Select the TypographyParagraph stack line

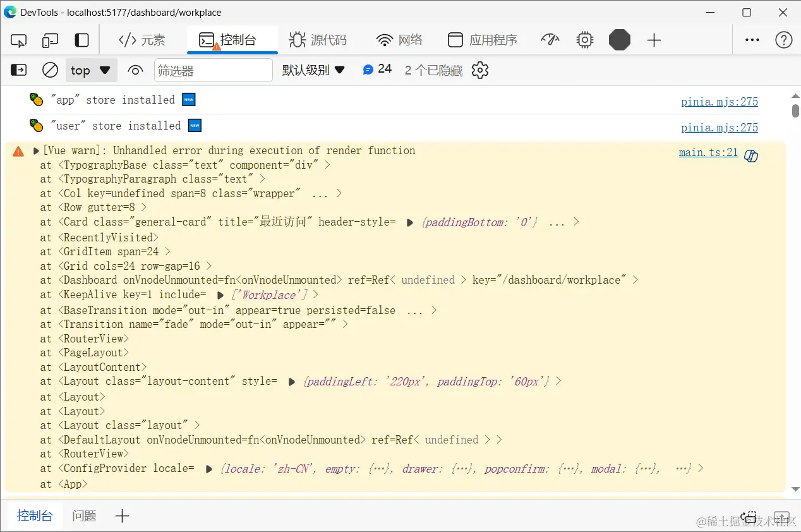coord(153,179)
